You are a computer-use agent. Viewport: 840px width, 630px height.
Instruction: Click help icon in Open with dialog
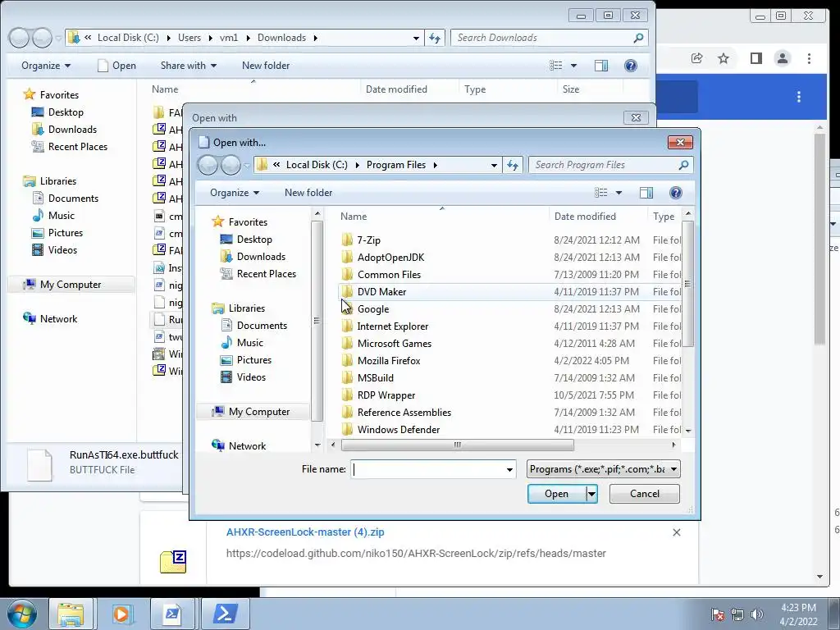pyautogui.click(x=676, y=193)
